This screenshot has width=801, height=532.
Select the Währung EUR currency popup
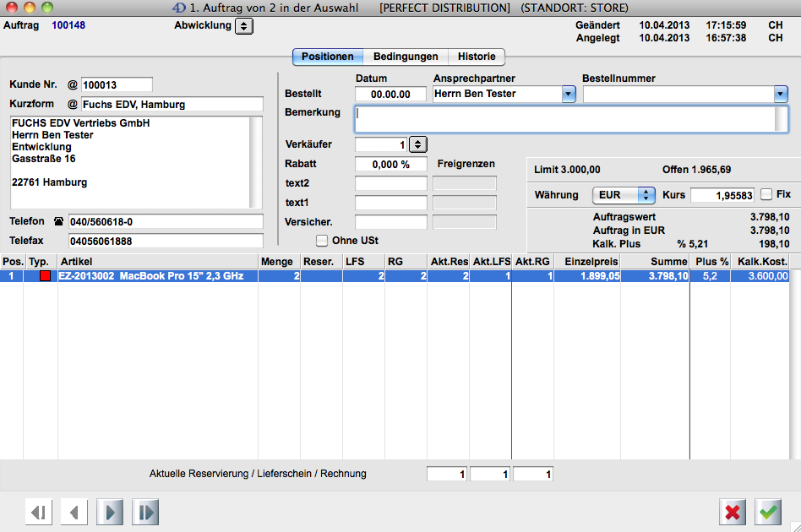[x=624, y=195]
